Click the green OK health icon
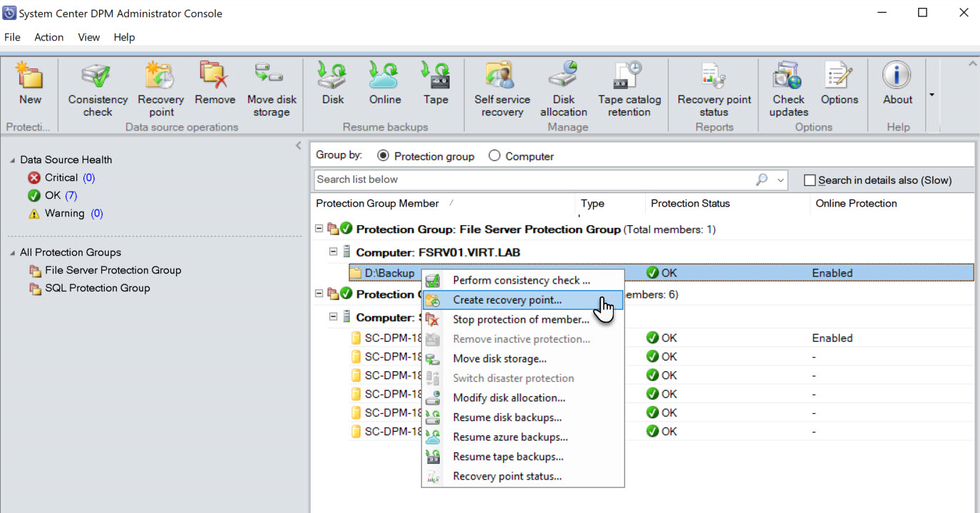 pyautogui.click(x=33, y=195)
